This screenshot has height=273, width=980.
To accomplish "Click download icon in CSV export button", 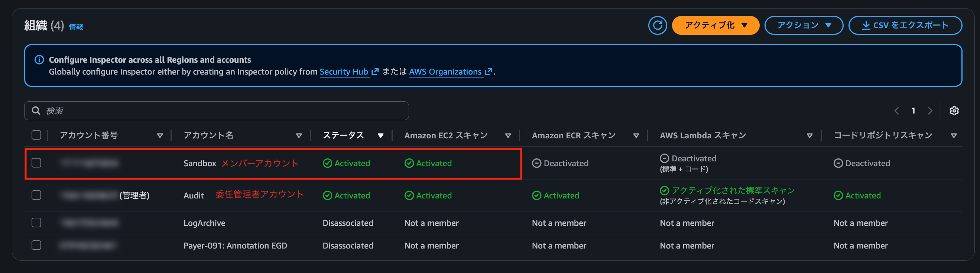I will tap(866, 26).
